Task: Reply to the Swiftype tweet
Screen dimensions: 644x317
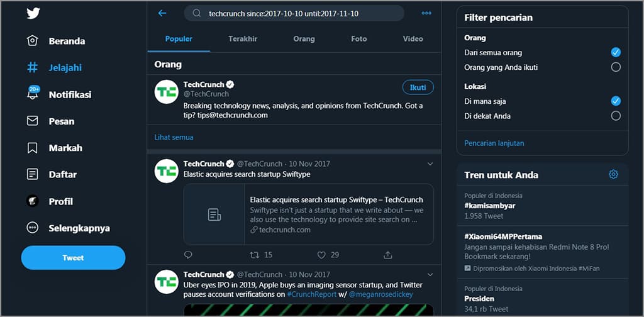Action: click(x=188, y=255)
